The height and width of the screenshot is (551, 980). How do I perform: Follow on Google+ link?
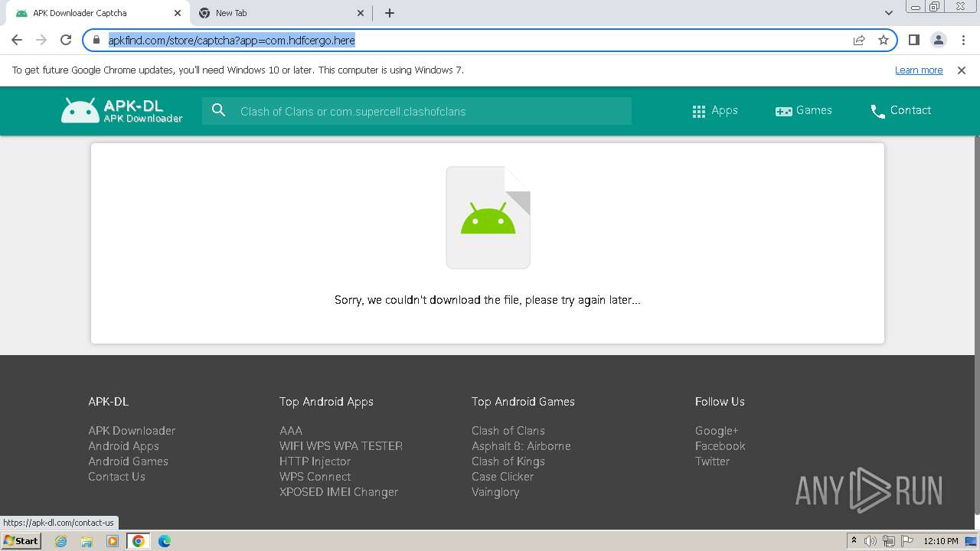(717, 431)
